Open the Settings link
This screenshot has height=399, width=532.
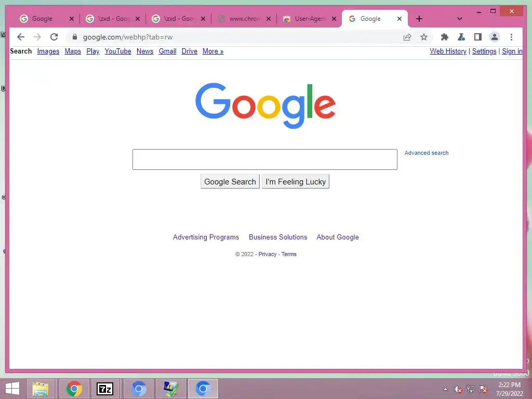pos(484,51)
